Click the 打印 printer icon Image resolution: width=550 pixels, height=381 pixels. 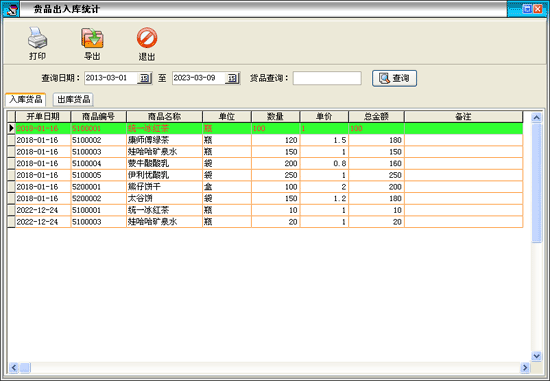coord(38,38)
